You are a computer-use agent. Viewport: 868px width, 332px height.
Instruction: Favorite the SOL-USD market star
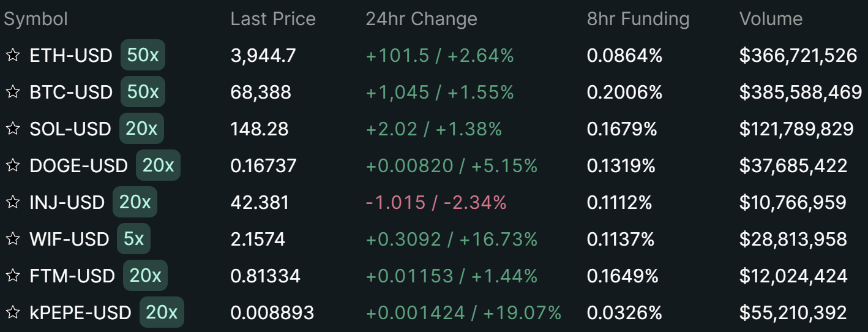point(12,129)
